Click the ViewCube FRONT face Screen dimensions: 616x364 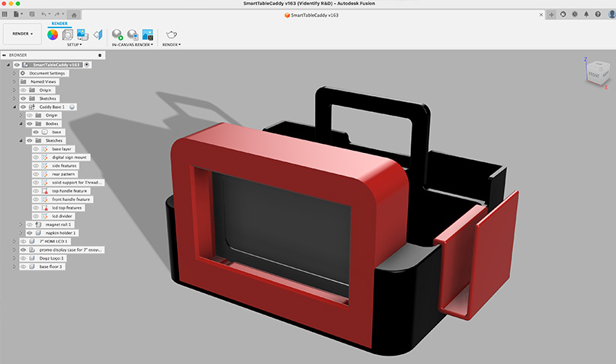[594, 75]
